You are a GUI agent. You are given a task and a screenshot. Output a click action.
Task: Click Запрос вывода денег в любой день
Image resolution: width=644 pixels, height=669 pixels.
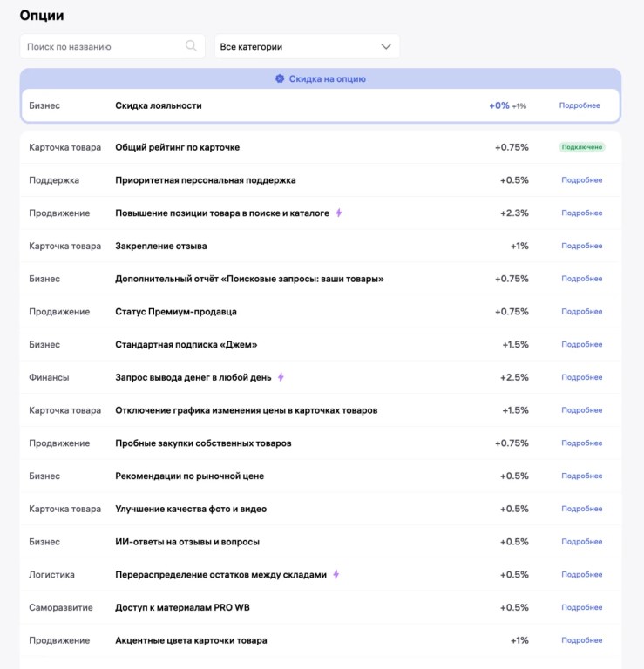pyautogui.click(x=193, y=377)
